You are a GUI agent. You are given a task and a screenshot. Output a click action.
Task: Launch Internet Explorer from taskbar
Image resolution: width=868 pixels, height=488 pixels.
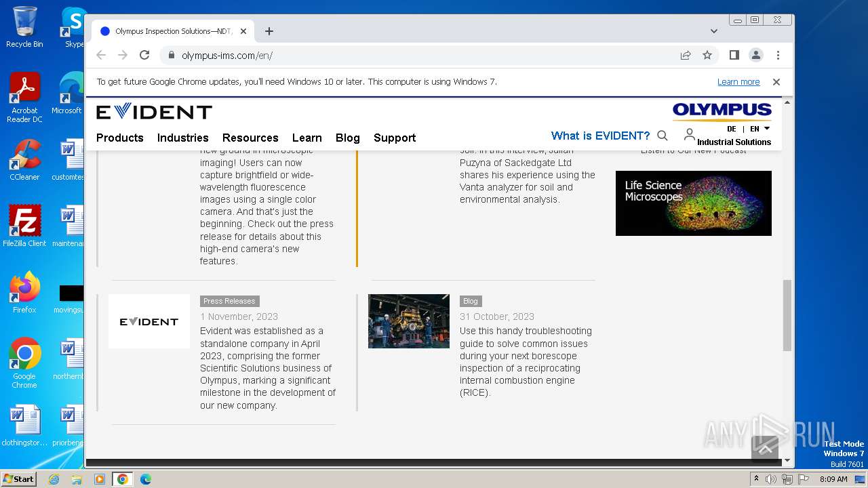(54, 479)
